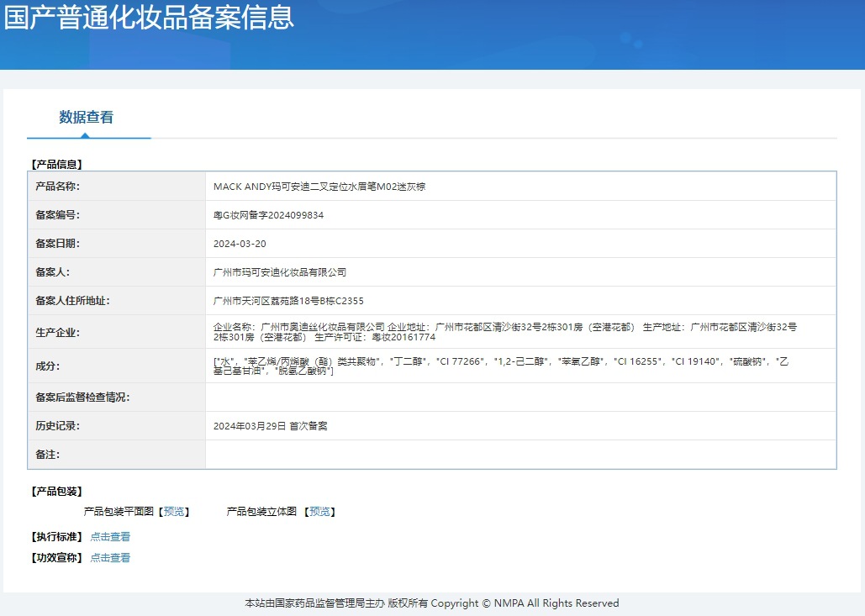Select the 广州市奥迪丝化妆品有限公司 manufacturer details
The height and width of the screenshot is (616, 865).
point(505,332)
